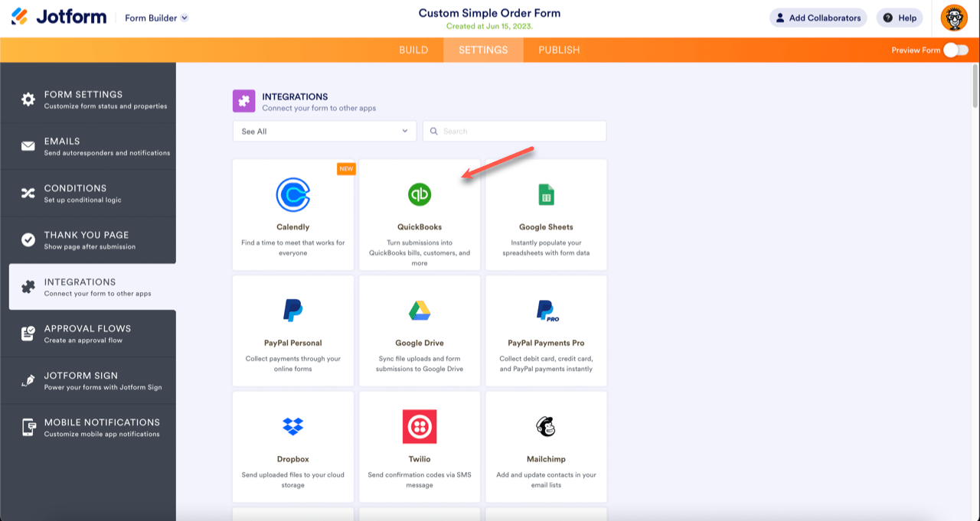
Task: Click the Jotform logo
Action: pos(59,17)
